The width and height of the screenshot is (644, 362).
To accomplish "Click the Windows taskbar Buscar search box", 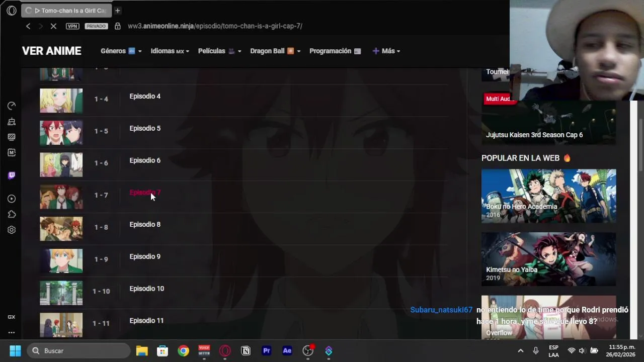I will pyautogui.click(x=78, y=350).
